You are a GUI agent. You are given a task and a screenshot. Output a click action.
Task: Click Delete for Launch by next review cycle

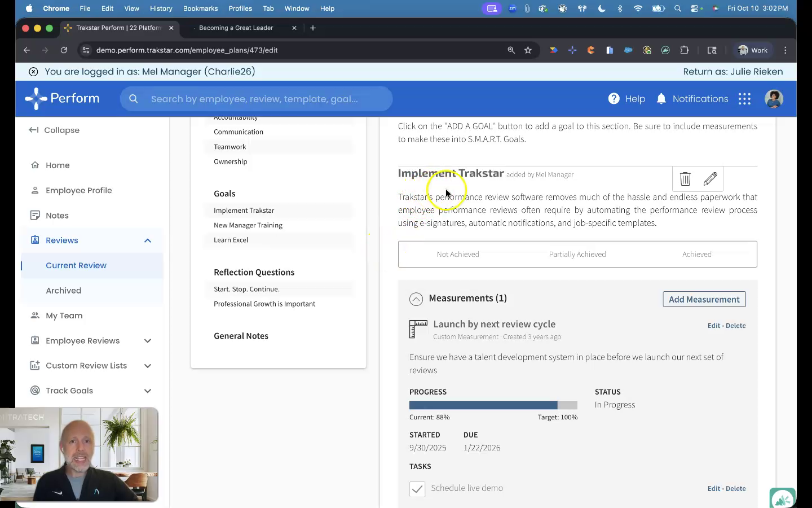tap(735, 326)
